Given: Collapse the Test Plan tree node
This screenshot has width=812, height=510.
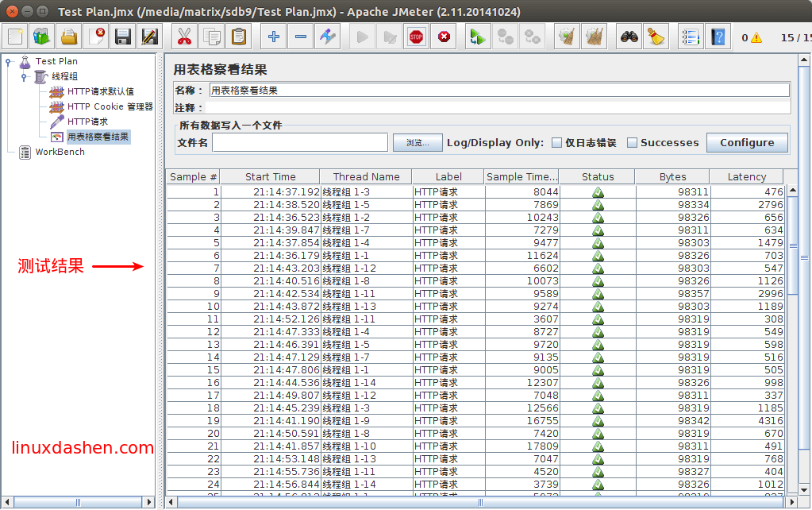Looking at the screenshot, I should [x=9, y=61].
